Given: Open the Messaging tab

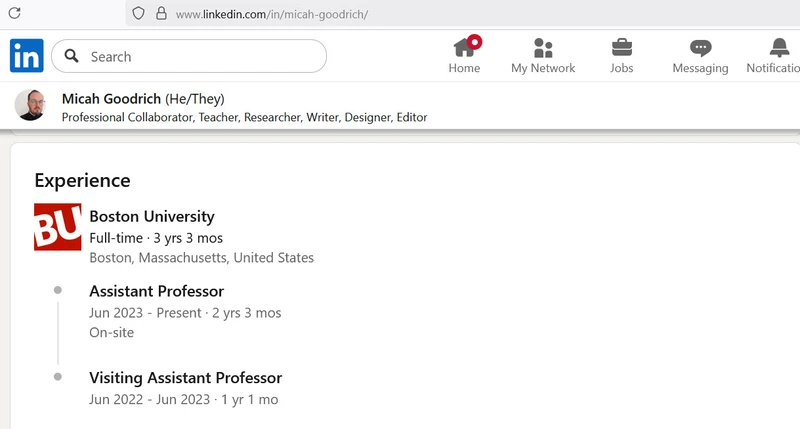Looking at the screenshot, I should (700, 56).
